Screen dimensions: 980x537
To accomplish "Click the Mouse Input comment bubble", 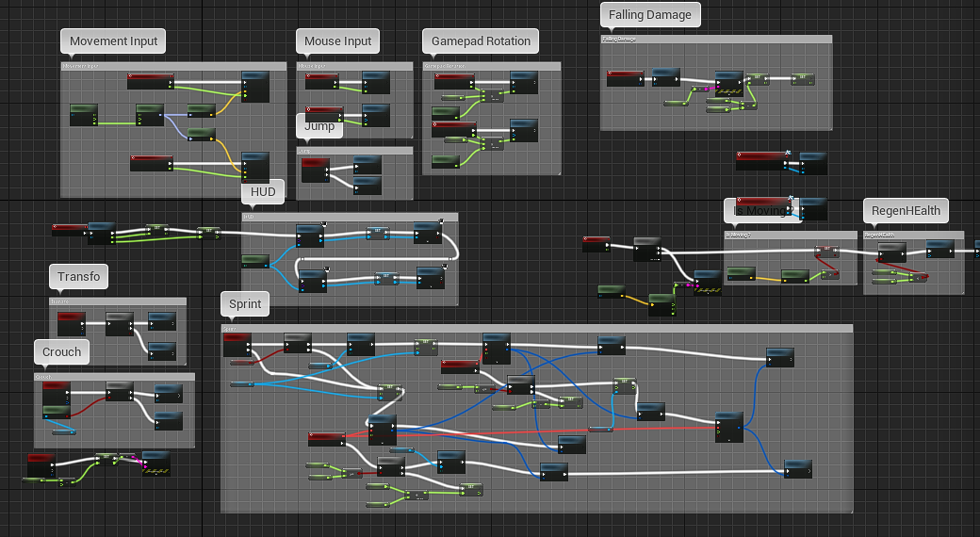I will [337, 41].
